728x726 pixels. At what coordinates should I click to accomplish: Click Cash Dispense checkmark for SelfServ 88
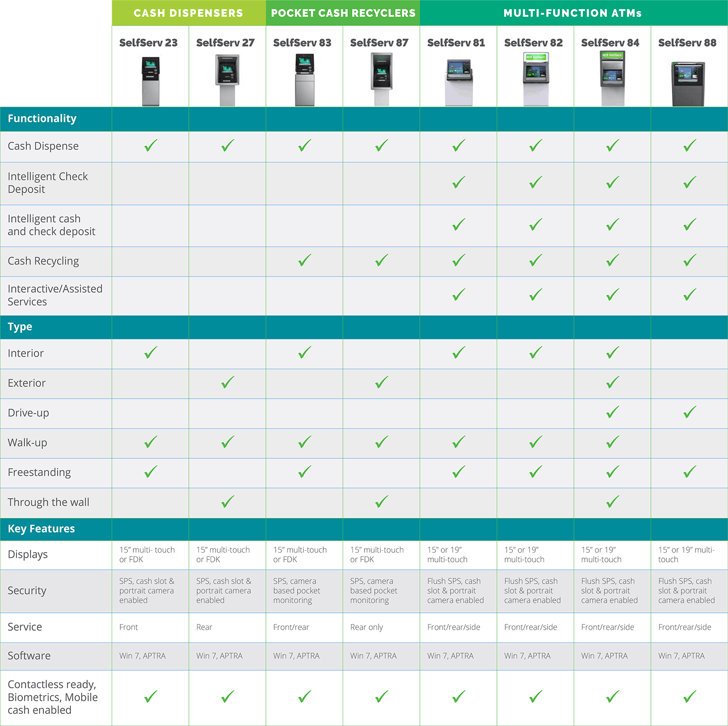pyautogui.click(x=690, y=146)
